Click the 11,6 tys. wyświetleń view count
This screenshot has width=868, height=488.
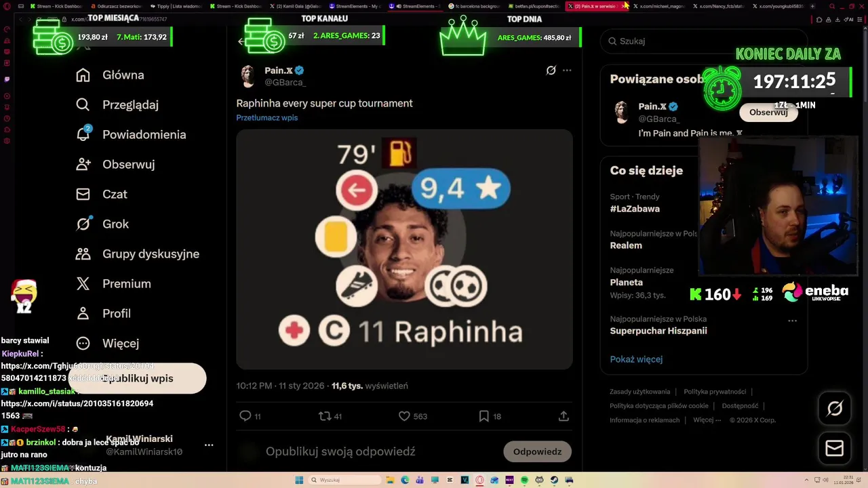coord(370,386)
